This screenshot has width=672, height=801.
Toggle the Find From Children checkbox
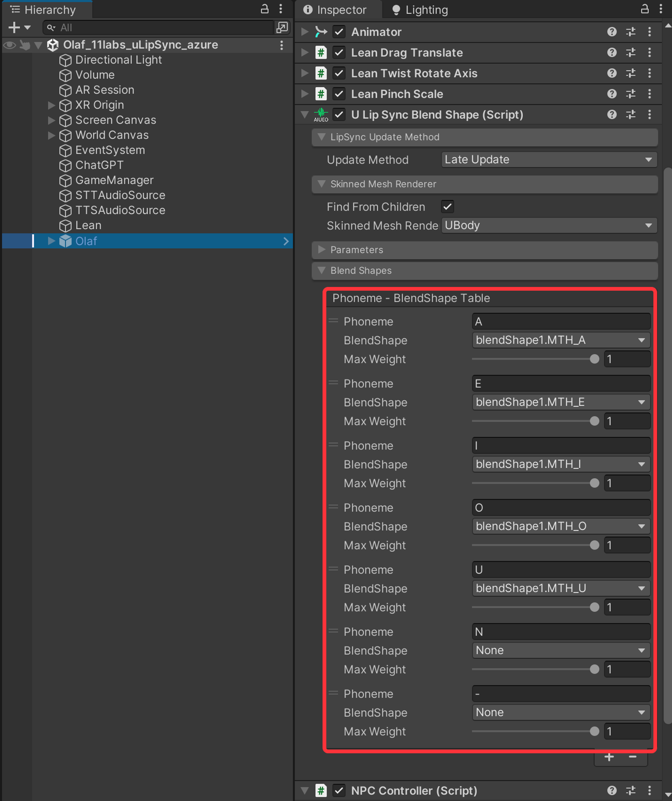pyautogui.click(x=447, y=207)
